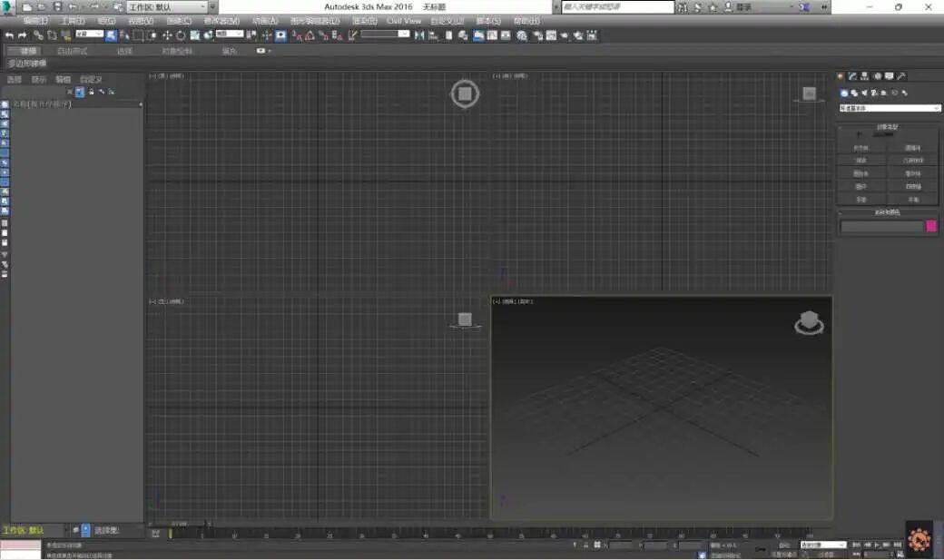Activate the Select Object tool
The image size is (944, 560).
coord(111,35)
